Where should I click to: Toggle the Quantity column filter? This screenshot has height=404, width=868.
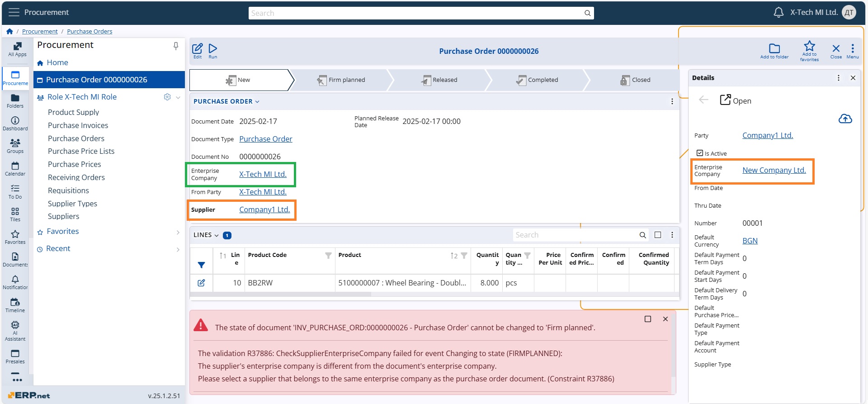[527, 256]
